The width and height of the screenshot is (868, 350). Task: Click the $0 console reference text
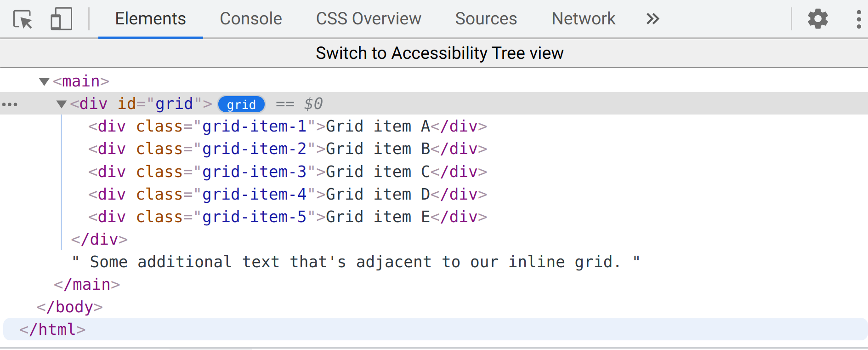click(313, 104)
